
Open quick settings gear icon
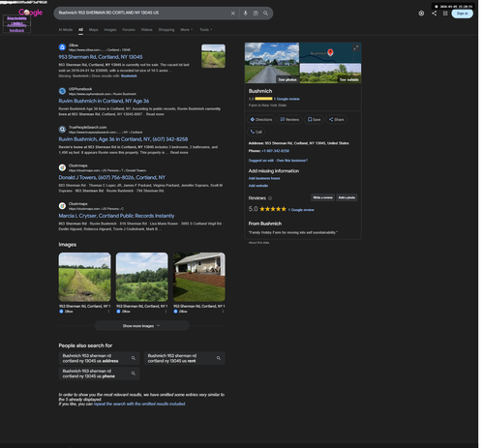(421, 14)
